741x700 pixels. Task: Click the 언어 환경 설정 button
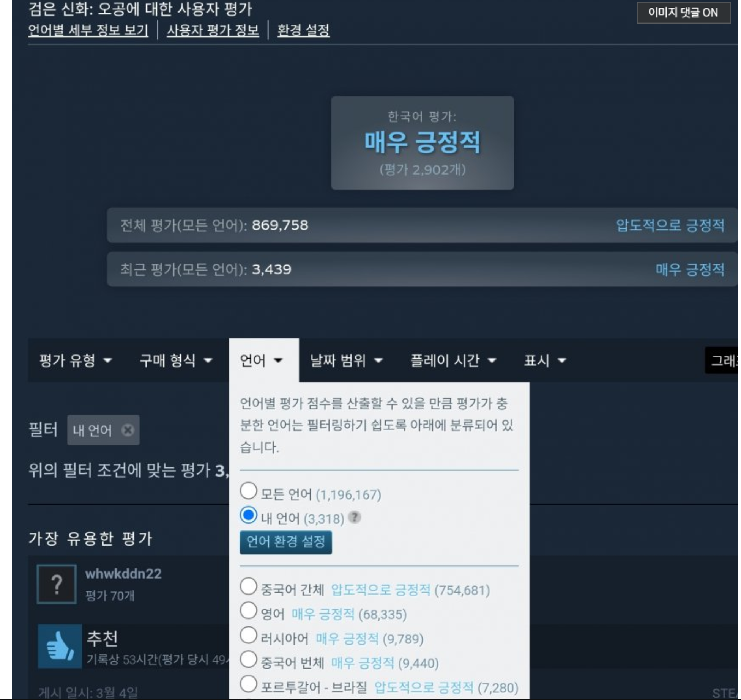coord(285,542)
